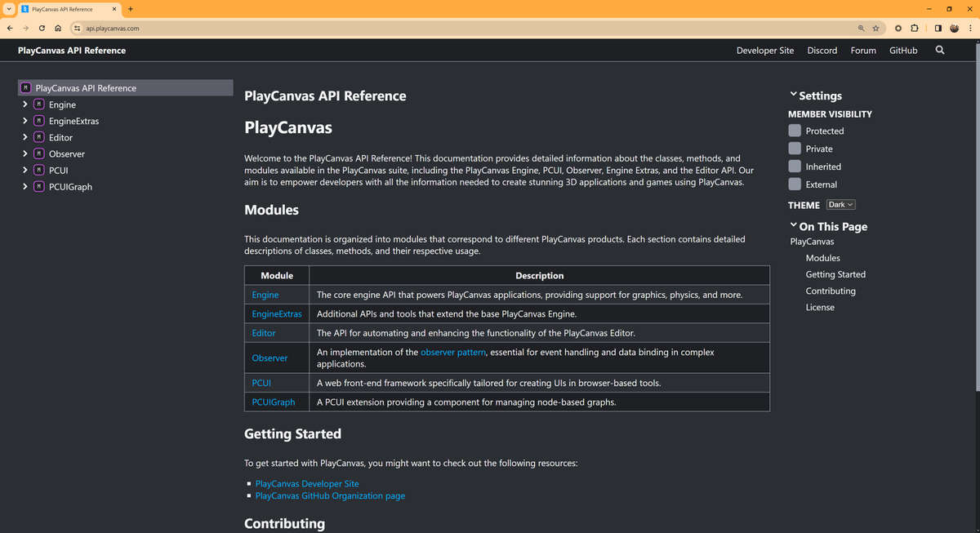This screenshot has height=533, width=980.
Task: Click module icon beside Observer in sidebar
Action: (x=39, y=153)
